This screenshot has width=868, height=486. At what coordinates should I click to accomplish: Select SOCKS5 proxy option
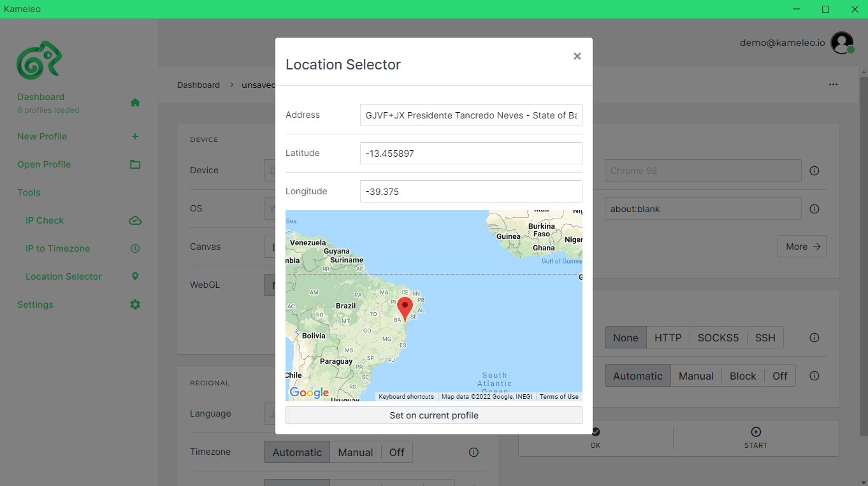(x=718, y=338)
